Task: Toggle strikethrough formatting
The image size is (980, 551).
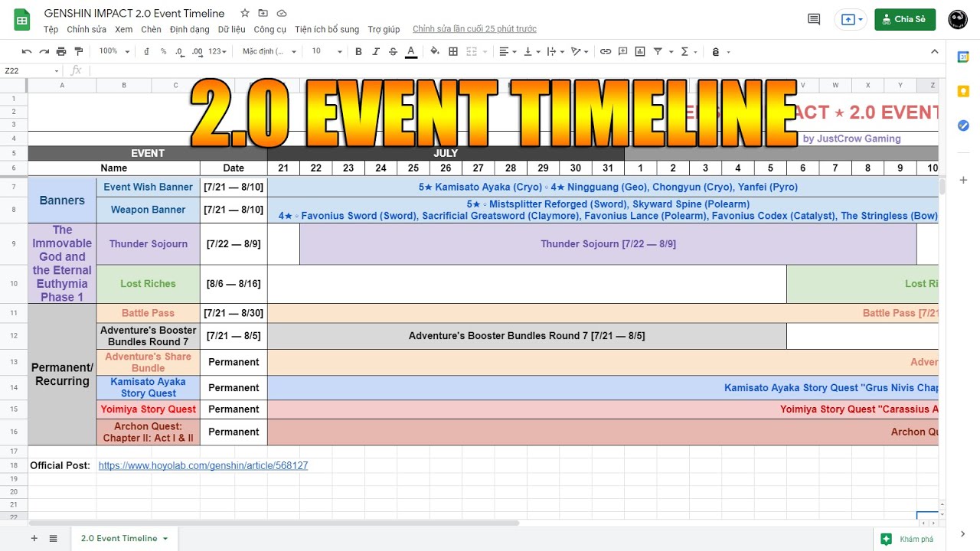Action: pos(393,51)
